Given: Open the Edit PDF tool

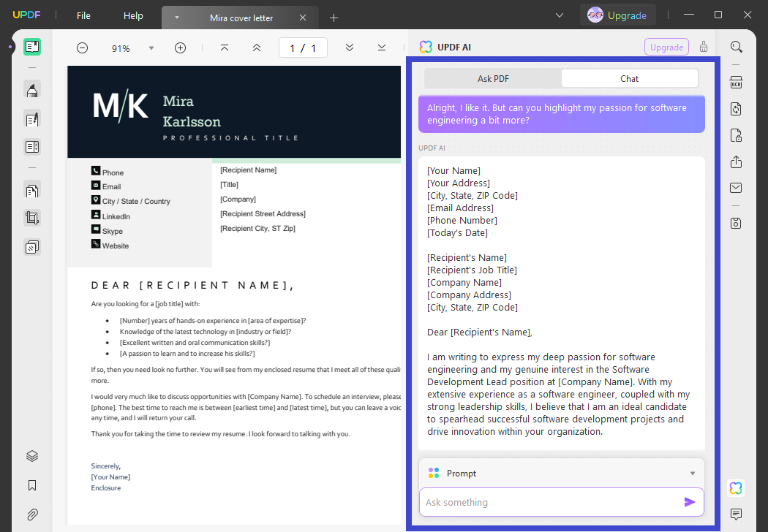Looking at the screenshot, I should coord(31,119).
